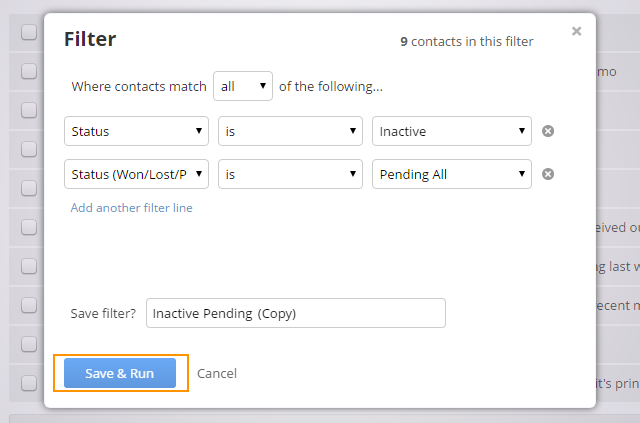The image size is (640, 423).
Task: Click the Save & Run button
Action: [120, 373]
